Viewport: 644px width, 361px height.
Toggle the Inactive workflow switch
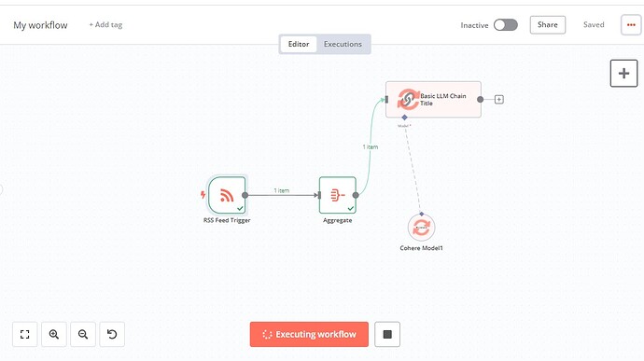tap(506, 25)
